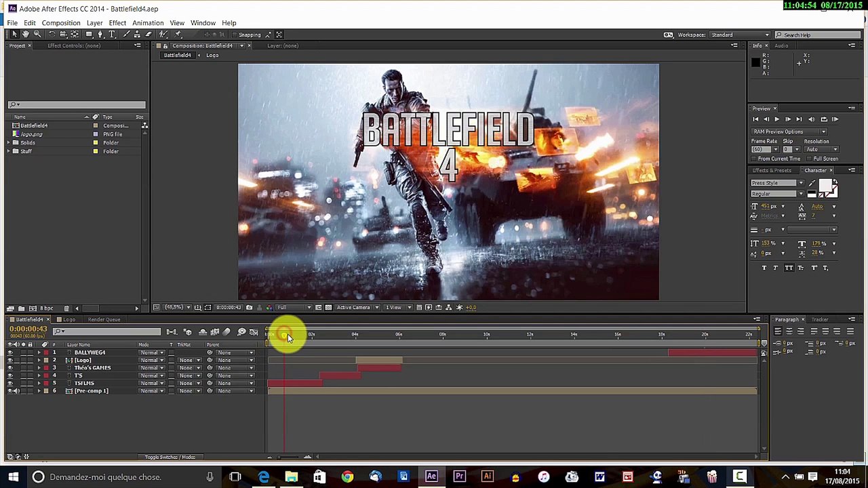Open the RAM Preview Options dropdown

[x=789, y=131]
